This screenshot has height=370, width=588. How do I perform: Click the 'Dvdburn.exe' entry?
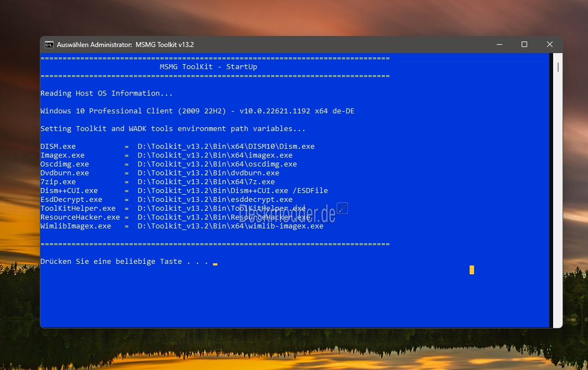(x=65, y=173)
